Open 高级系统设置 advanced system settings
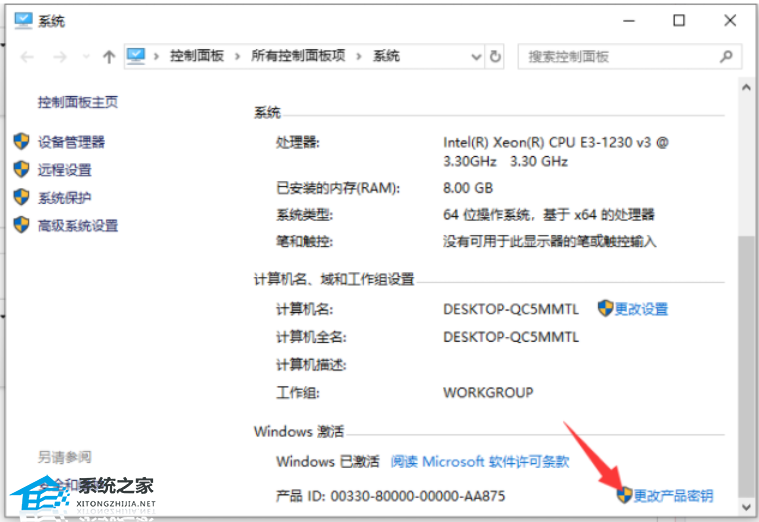This screenshot has height=522, width=759. (x=78, y=226)
